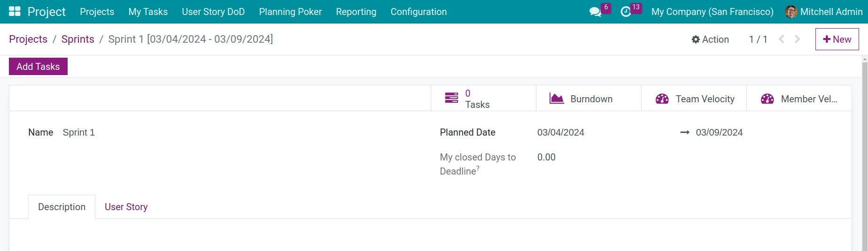Viewport: 868px width, 251px height.
Task: Click the Burndown area chart icon
Action: click(x=557, y=99)
